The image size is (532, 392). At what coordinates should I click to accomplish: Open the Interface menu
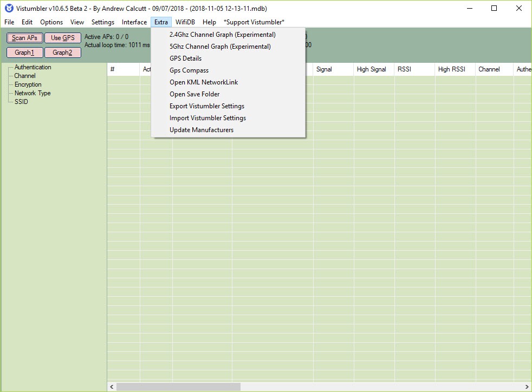pos(134,22)
